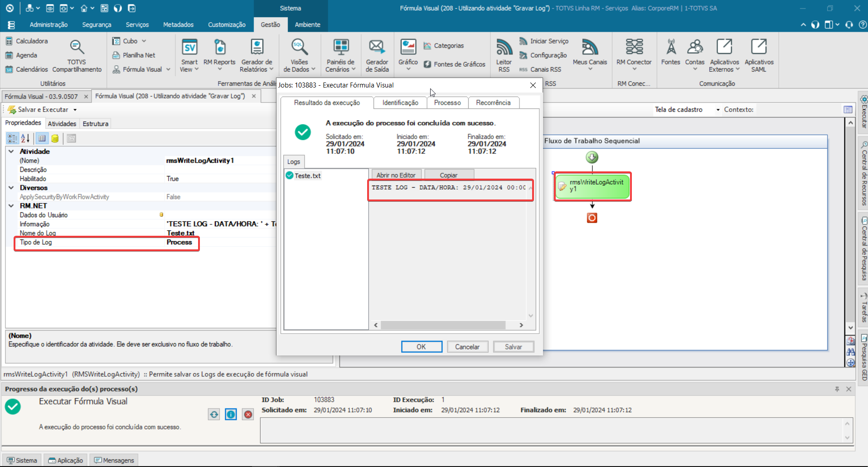
Task: Click the start node in the workflow
Action: 592,157
